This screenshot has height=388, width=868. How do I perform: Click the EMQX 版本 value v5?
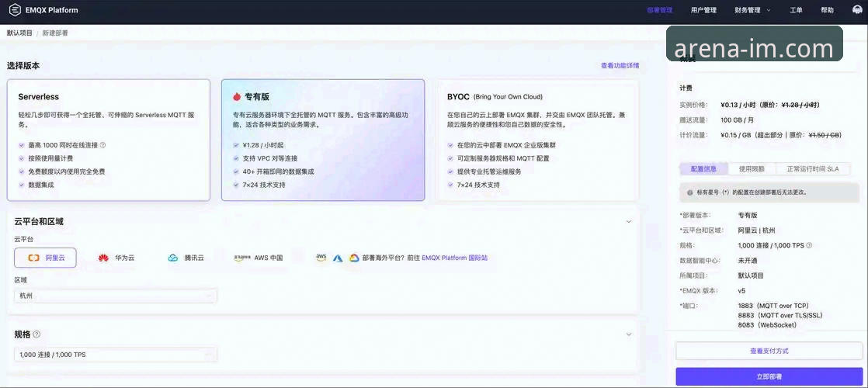741,290
